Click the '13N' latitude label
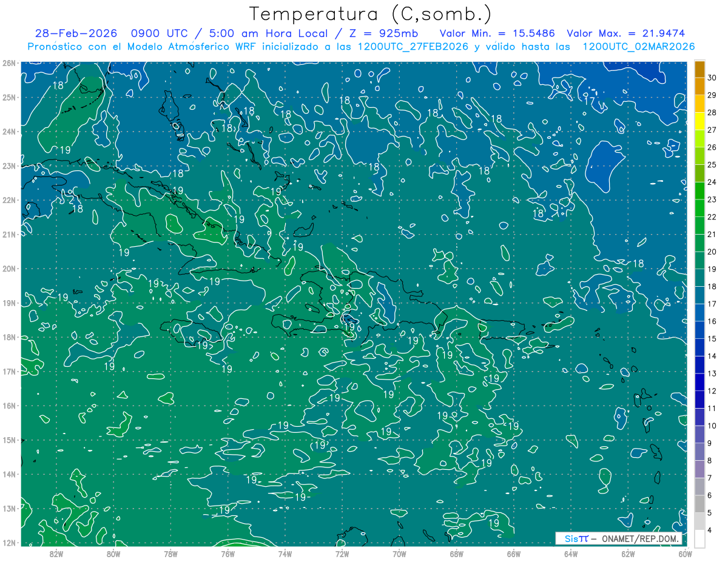Viewport: 728px width, 562px height. 10,508
